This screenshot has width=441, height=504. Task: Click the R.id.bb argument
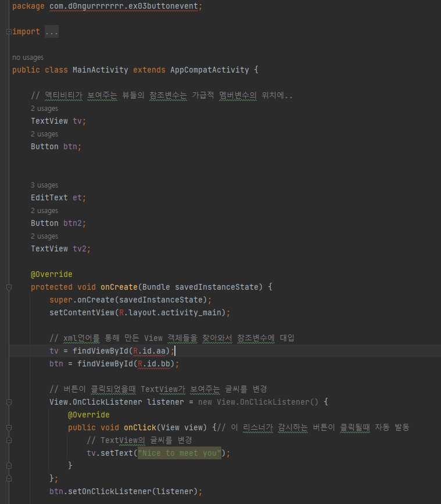(x=154, y=363)
